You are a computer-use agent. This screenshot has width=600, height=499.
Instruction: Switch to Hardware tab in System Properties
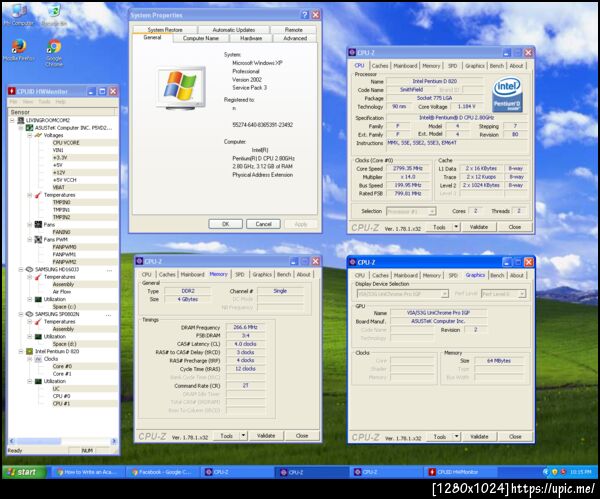click(251, 38)
